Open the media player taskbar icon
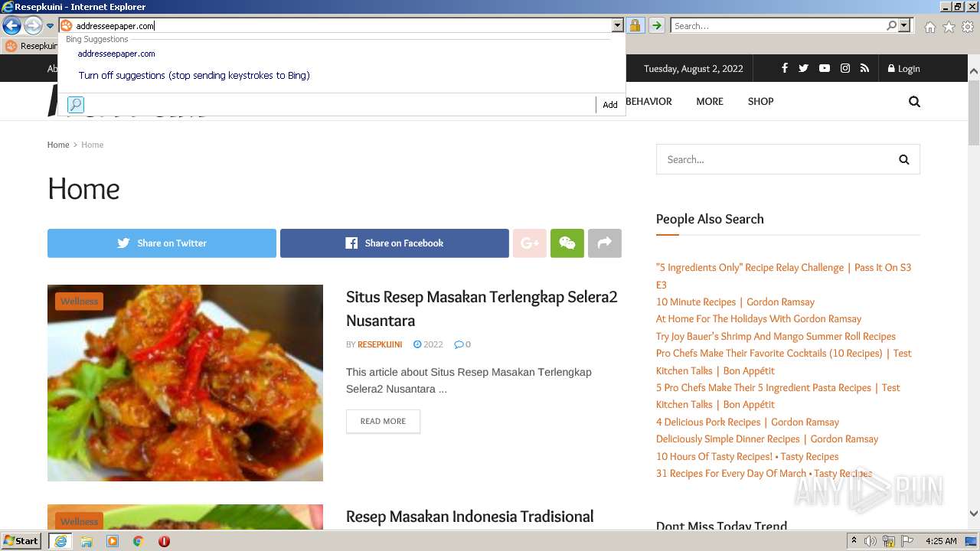The image size is (980, 551). pyautogui.click(x=113, y=541)
